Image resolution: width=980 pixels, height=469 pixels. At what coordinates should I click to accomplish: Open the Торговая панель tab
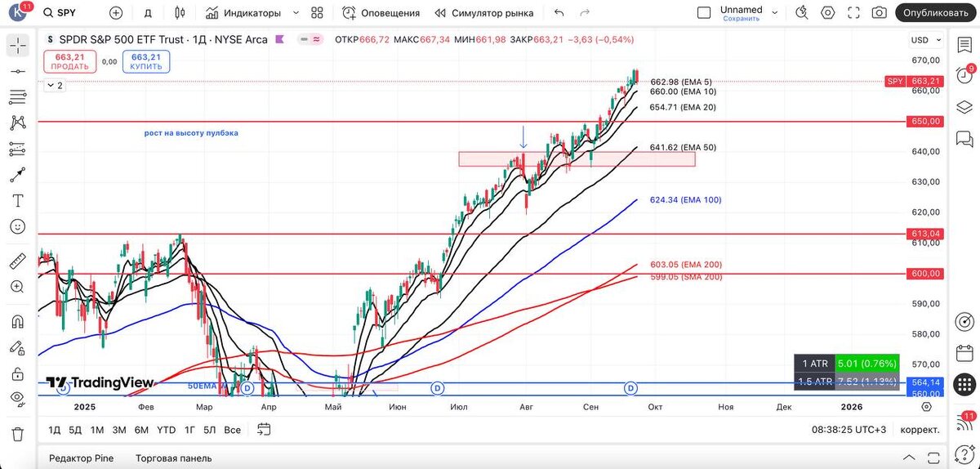pyautogui.click(x=172, y=458)
